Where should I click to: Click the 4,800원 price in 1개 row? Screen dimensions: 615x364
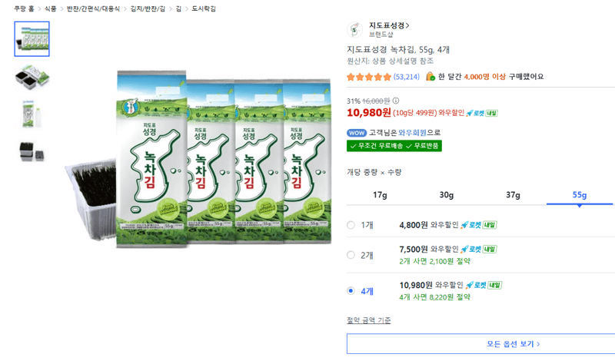[x=414, y=225]
